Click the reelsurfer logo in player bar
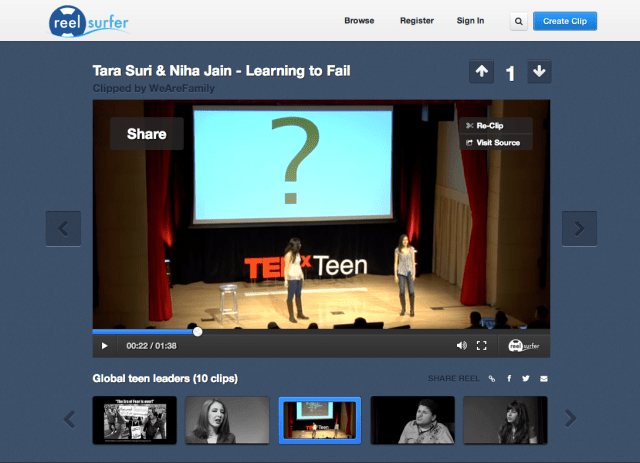 524,346
